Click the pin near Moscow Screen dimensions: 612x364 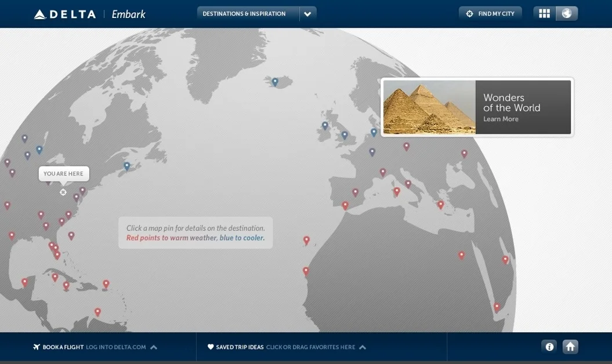(x=464, y=154)
